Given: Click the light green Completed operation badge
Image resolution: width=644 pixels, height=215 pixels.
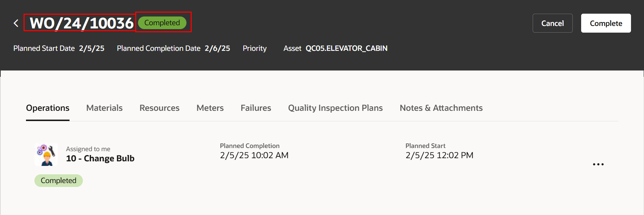Looking at the screenshot, I should (x=59, y=181).
